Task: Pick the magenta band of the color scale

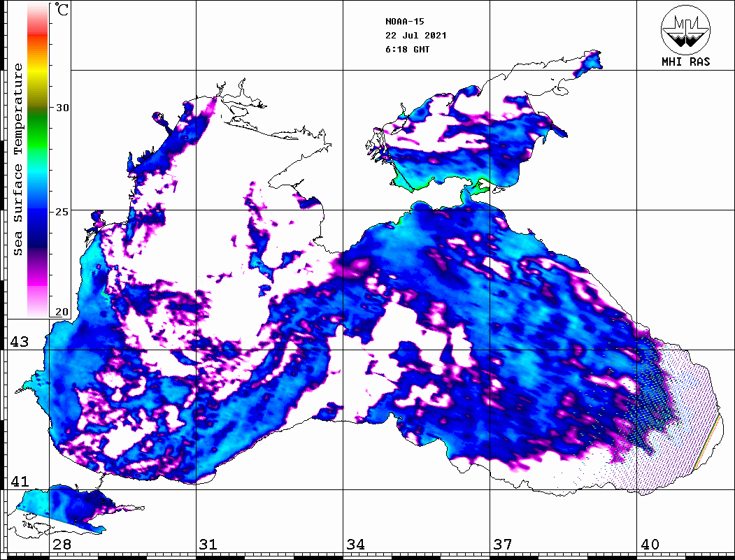Action: [38, 279]
